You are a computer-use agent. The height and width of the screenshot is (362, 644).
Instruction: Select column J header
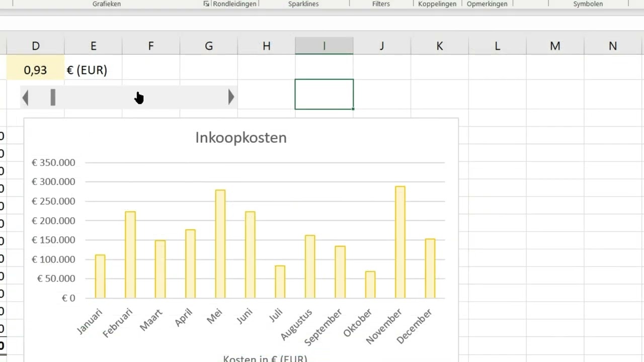(x=382, y=46)
